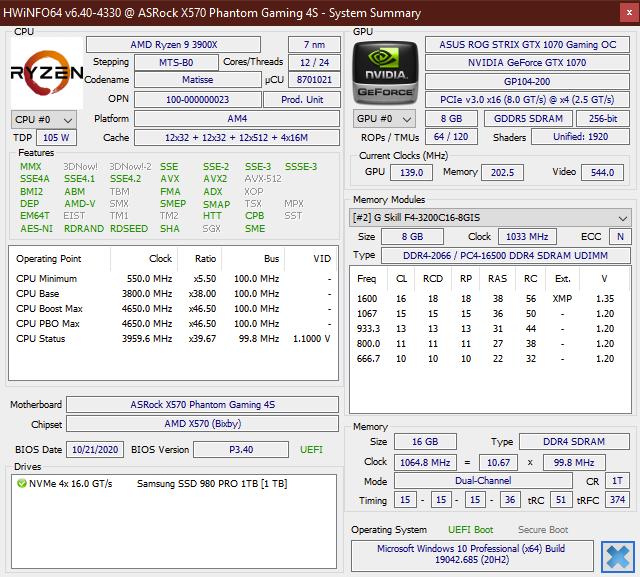Click the GPU Memory clock 202.5 value
The width and height of the screenshot is (640, 577).
(502, 173)
